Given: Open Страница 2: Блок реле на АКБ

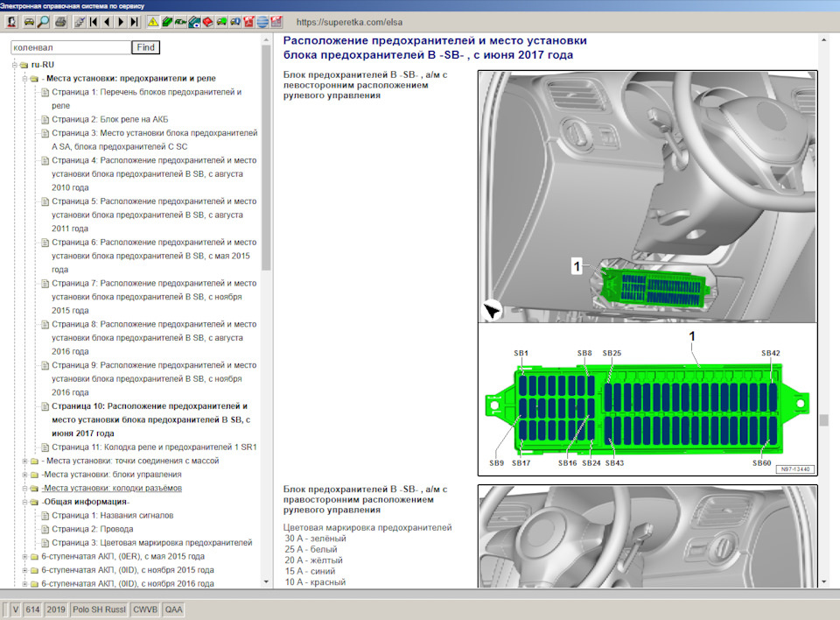Looking at the screenshot, I should (110, 119).
